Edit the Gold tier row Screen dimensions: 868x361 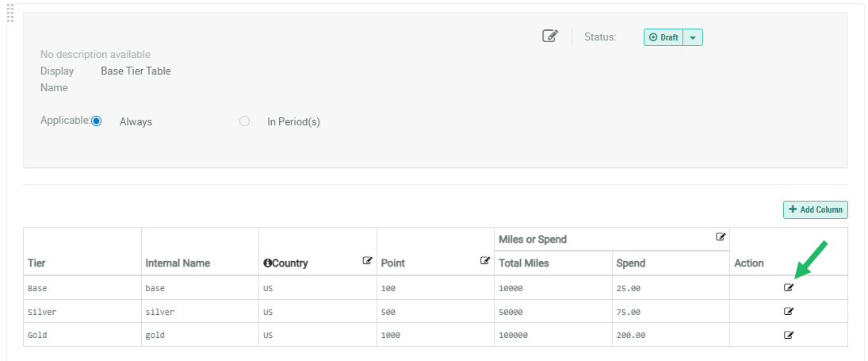point(789,335)
